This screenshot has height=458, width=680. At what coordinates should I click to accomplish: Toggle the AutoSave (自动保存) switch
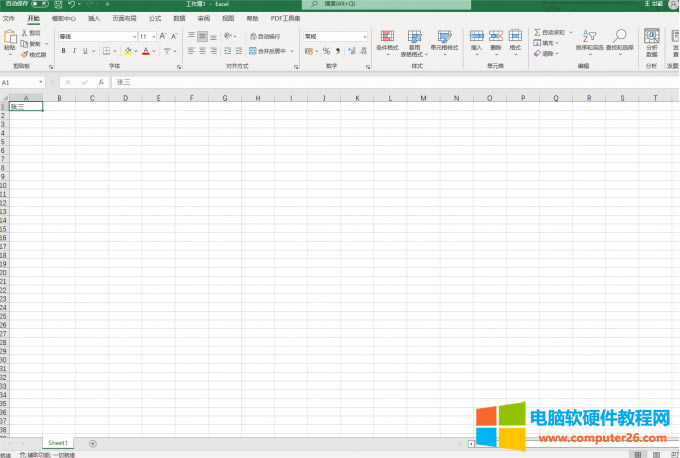click(x=40, y=4)
